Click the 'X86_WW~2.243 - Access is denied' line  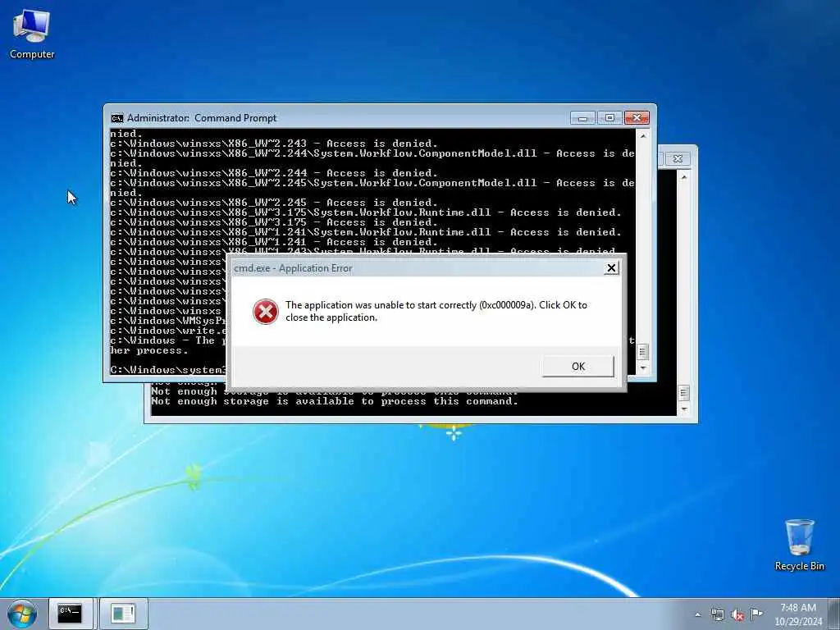pyautogui.click(x=274, y=144)
